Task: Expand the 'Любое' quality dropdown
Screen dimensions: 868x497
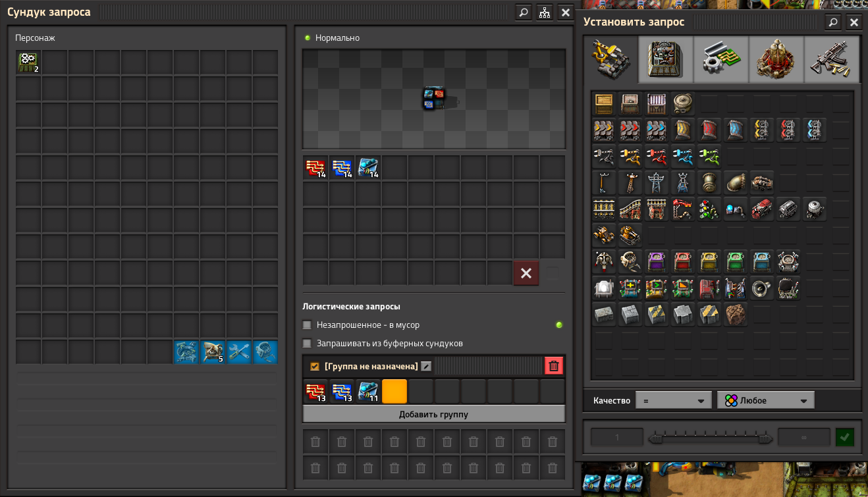Action: click(x=765, y=400)
